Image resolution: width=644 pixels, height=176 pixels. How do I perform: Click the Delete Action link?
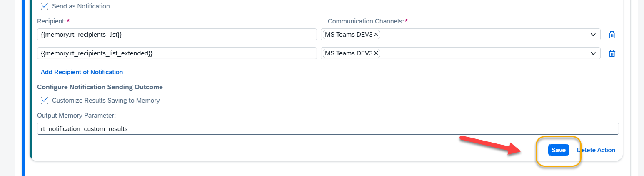(596, 150)
